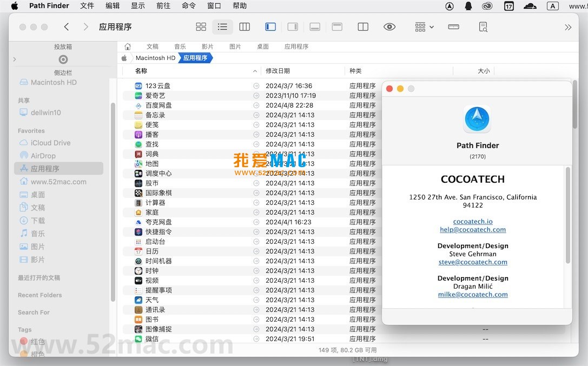588x366 pixels.
Task: Switch to list view
Action: click(222, 26)
